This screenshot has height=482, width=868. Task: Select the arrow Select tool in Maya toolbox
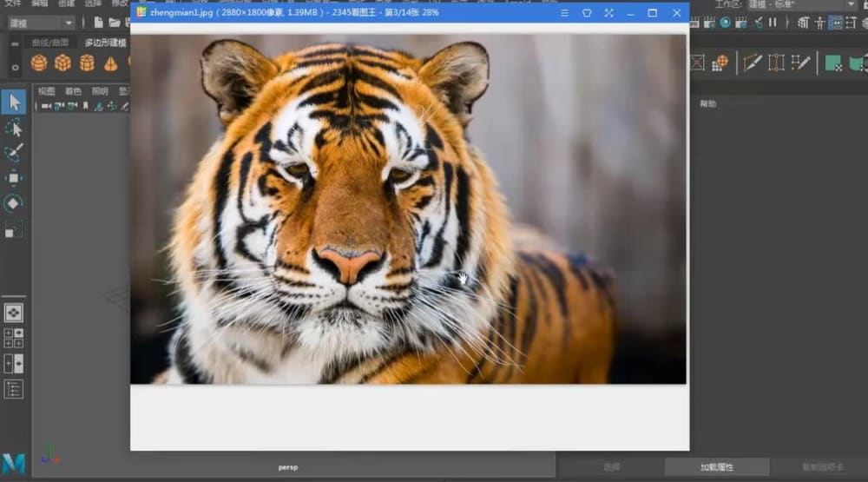coord(14,102)
